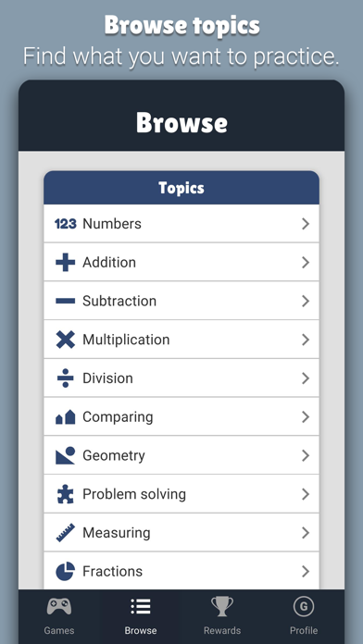Tap the ruler Measuring icon
The width and height of the screenshot is (363, 644).
[x=66, y=533]
